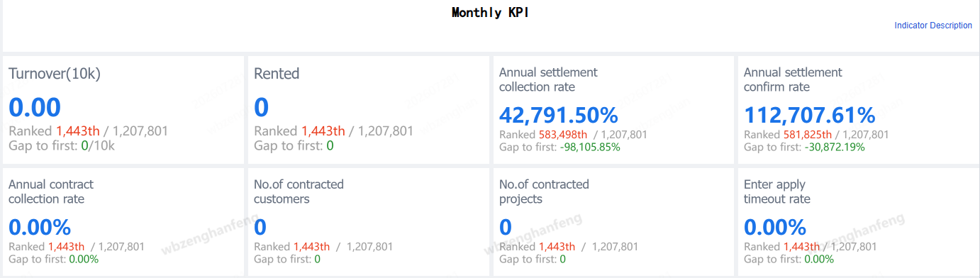Click the Rented value 0

click(261, 107)
